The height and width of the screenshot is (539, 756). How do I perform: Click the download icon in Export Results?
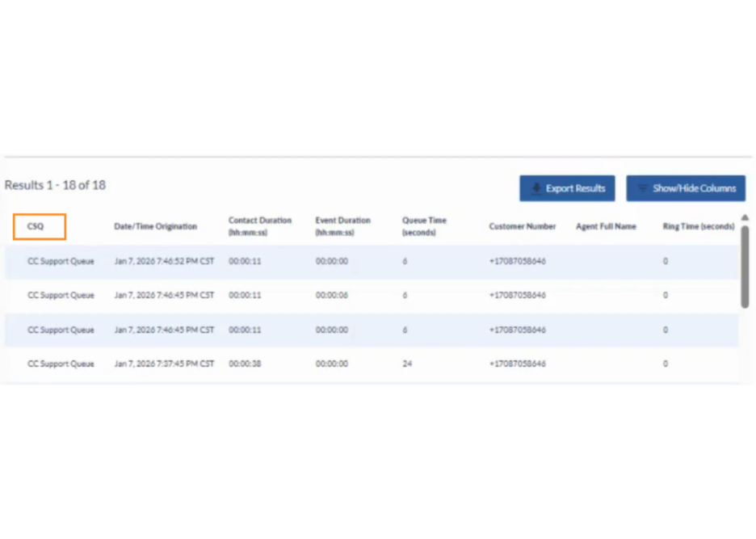pyautogui.click(x=535, y=188)
